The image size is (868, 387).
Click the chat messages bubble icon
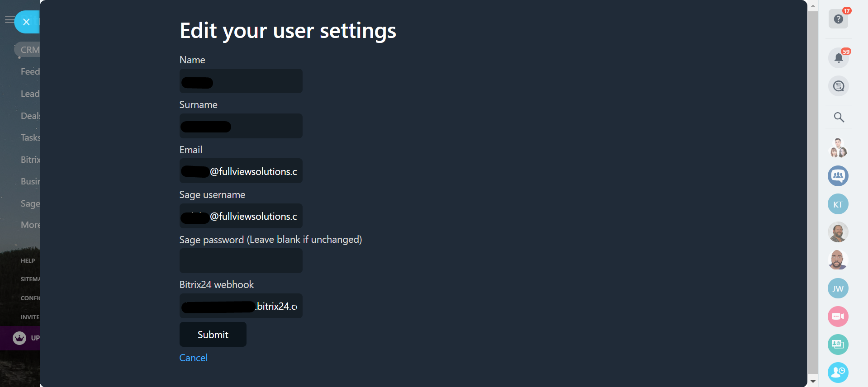coord(838,86)
